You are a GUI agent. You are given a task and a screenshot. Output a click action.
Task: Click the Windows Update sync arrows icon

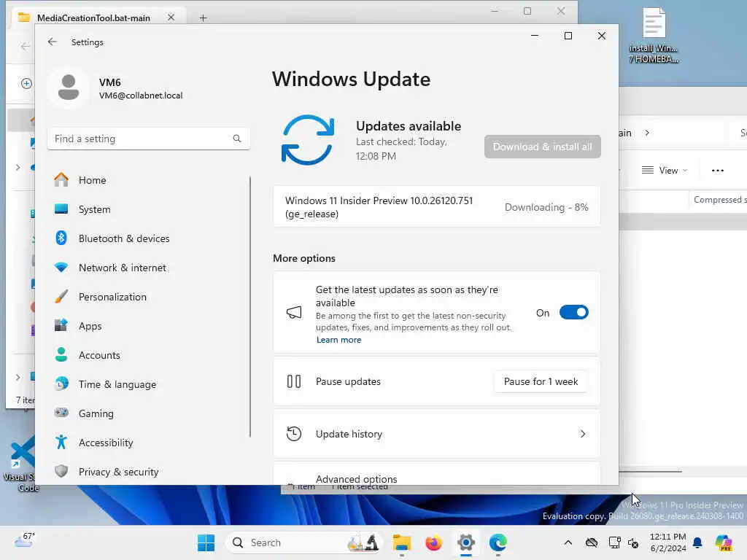coord(308,140)
